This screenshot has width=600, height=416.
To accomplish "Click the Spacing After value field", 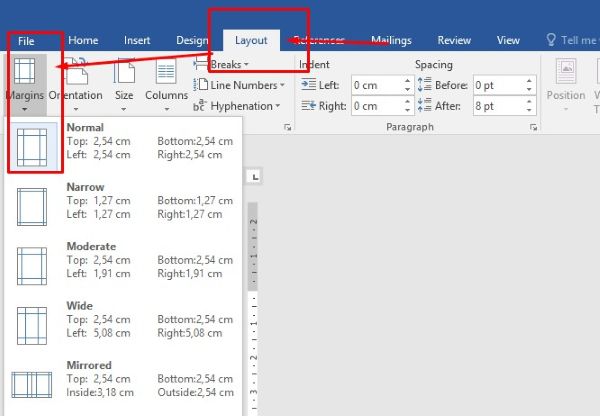I will pyautogui.click(x=497, y=106).
